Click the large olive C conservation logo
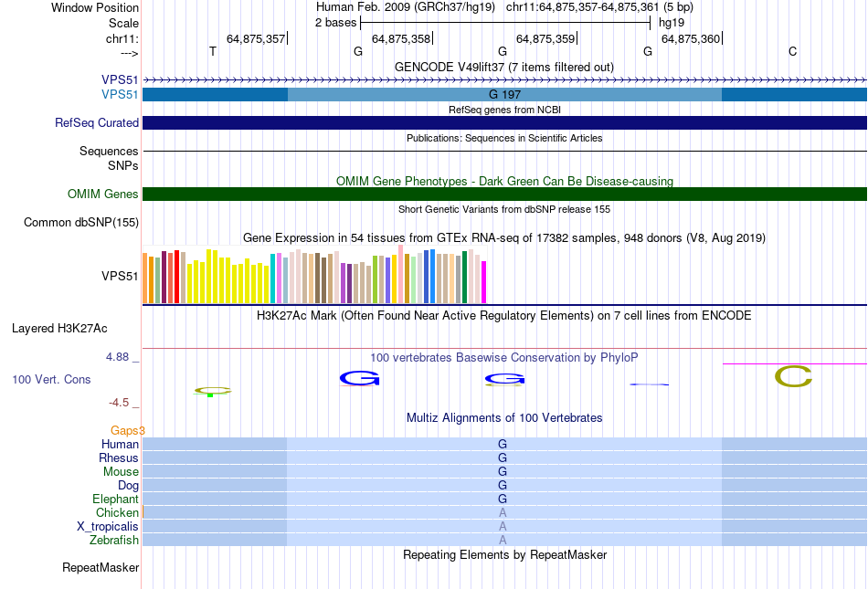This screenshot has width=868, height=589. pyautogui.click(x=793, y=376)
